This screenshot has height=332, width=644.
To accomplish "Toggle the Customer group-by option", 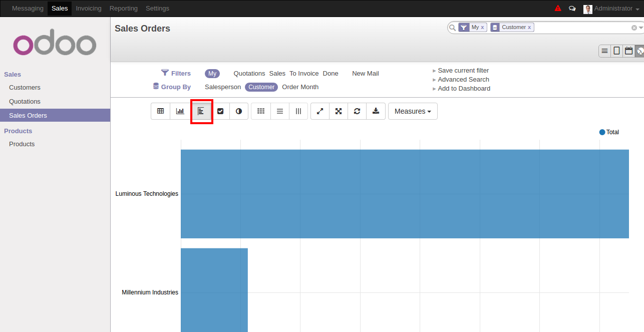I will 261,87.
